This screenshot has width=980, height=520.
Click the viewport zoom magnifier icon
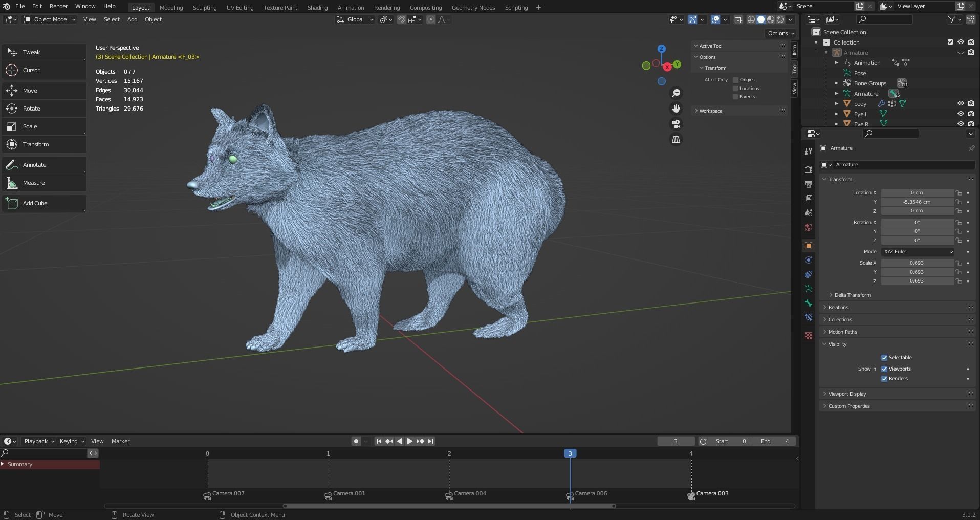676,93
